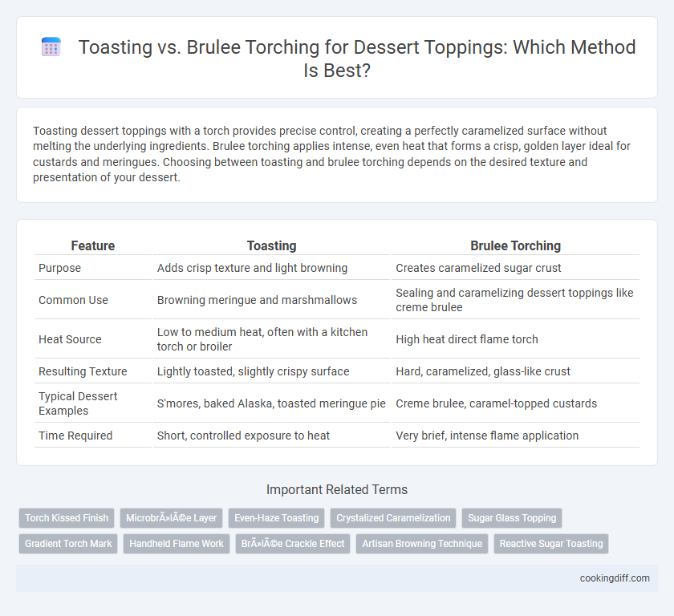Click the Sugar Glass Topping tag
The width and height of the screenshot is (674, 616).
click(x=512, y=518)
